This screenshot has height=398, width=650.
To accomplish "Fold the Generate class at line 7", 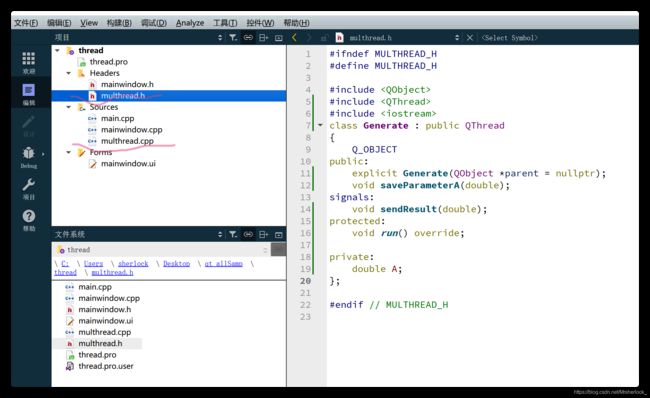I will point(320,125).
